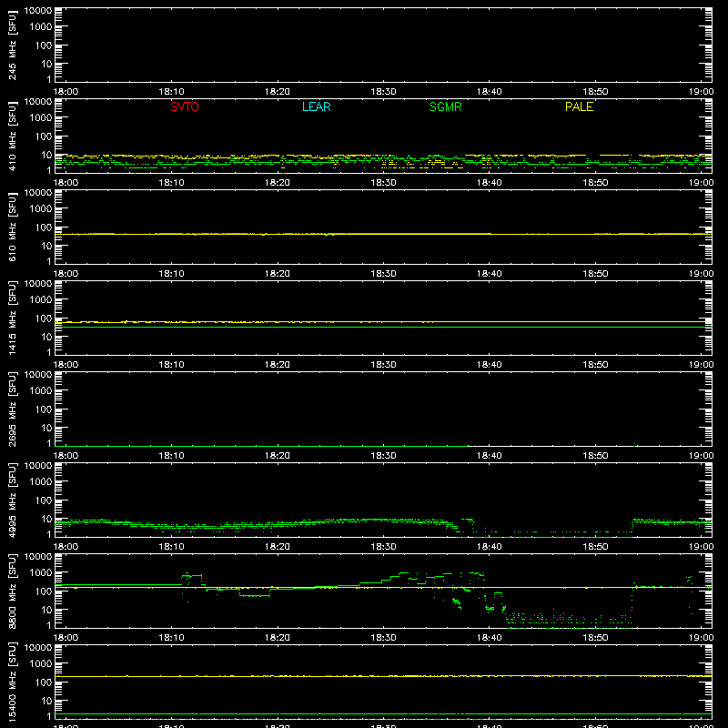Viewport: 728px width, 728px height.
Task: Click the 10 y-axis value on 15400 MHz panel
Action: 47,701
